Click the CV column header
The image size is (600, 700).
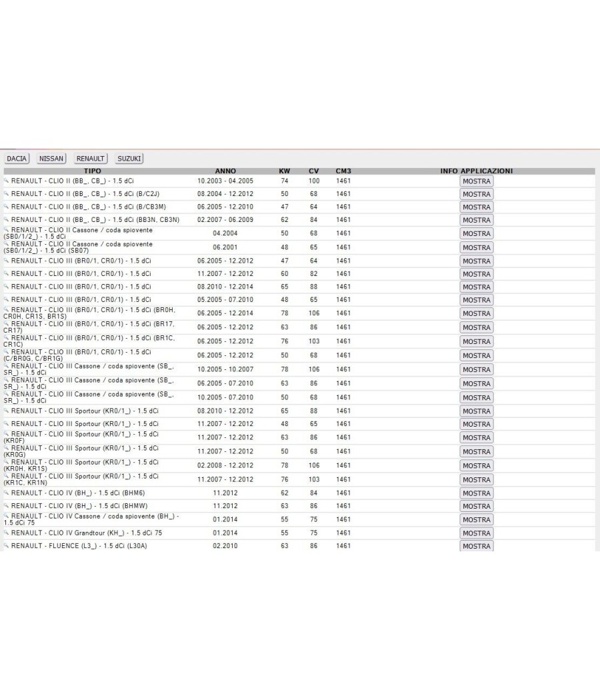pyautogui.click(x=314, y=171)
